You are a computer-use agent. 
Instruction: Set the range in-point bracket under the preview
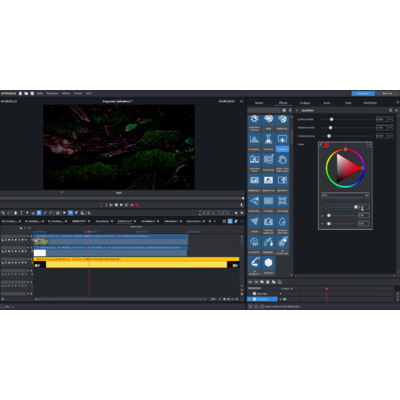pos(101,205)
